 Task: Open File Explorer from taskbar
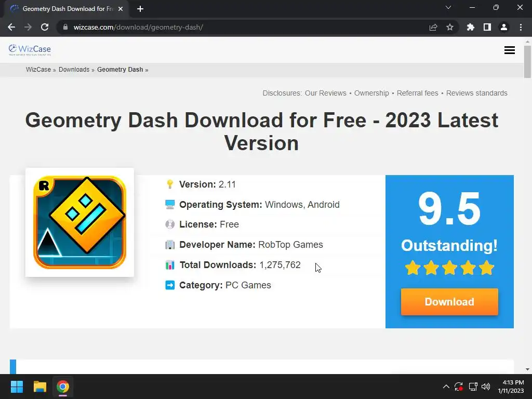(x=39, y=387)
